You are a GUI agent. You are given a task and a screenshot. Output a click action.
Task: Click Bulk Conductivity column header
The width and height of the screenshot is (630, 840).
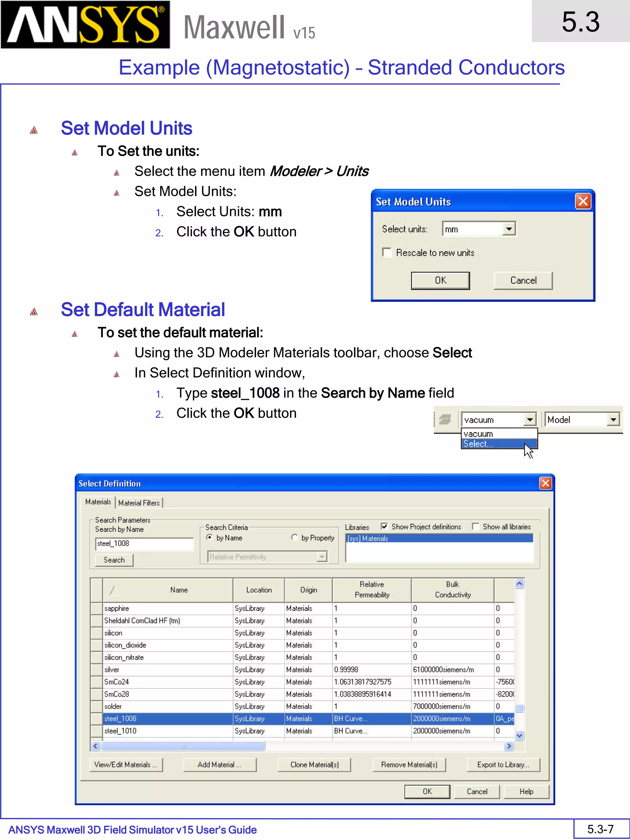pos(453,590)
